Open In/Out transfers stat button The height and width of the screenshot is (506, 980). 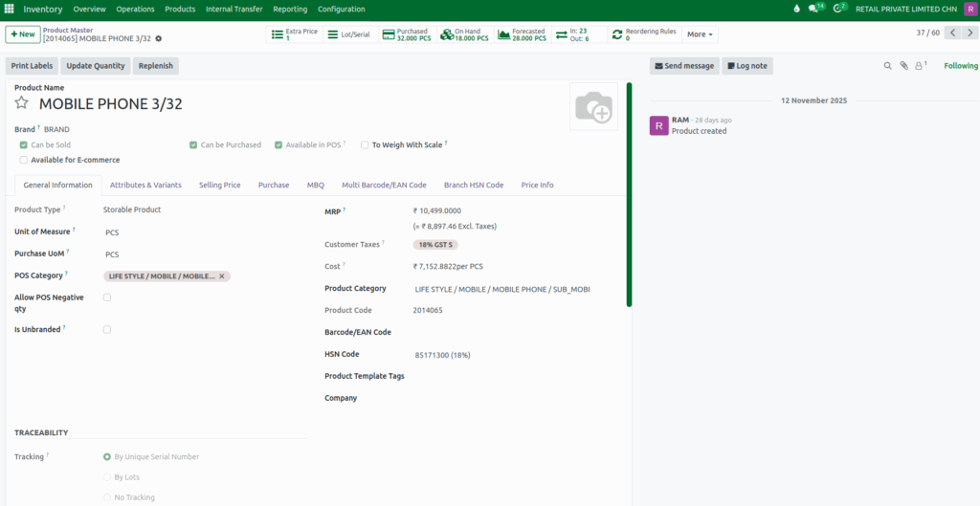579,34
